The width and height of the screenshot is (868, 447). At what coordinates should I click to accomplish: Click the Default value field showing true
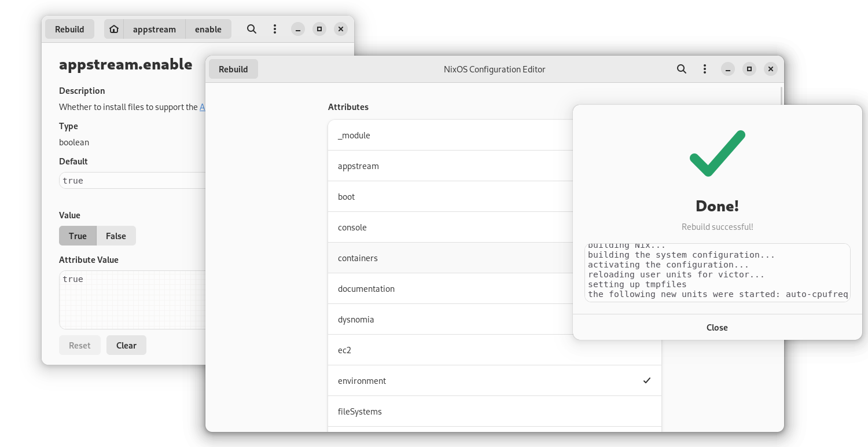click(132, 181)
